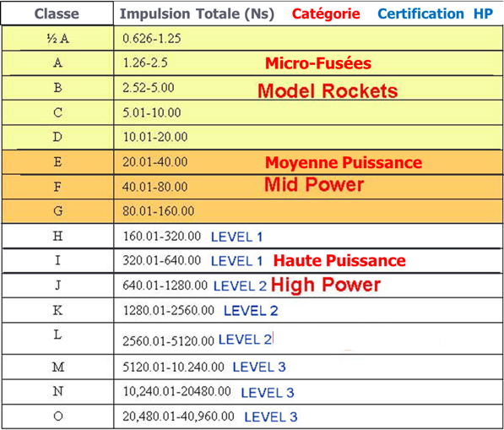Image resolution: width=504 pixels, height=430 pixels.
Task: Click the blue Certification HP heading
Action: 436,14
